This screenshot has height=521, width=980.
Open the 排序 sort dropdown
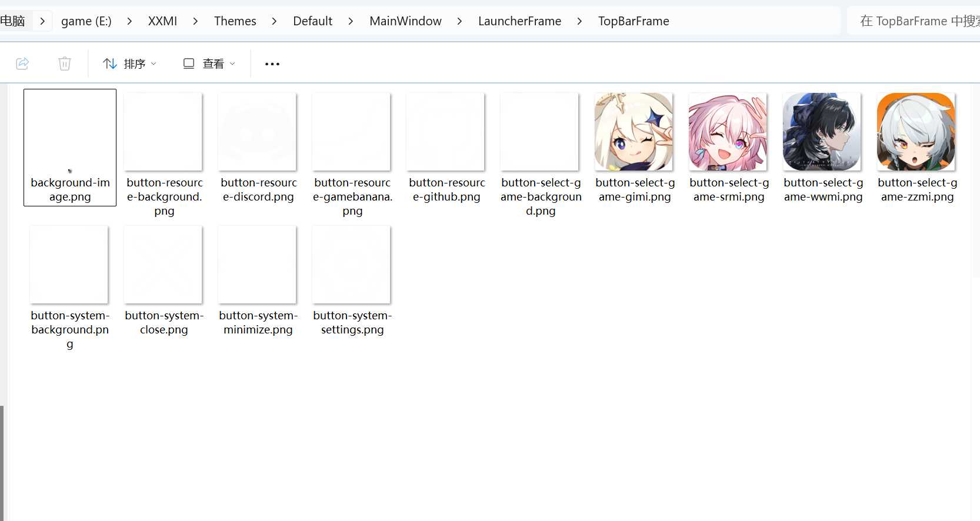pos(129,64)
